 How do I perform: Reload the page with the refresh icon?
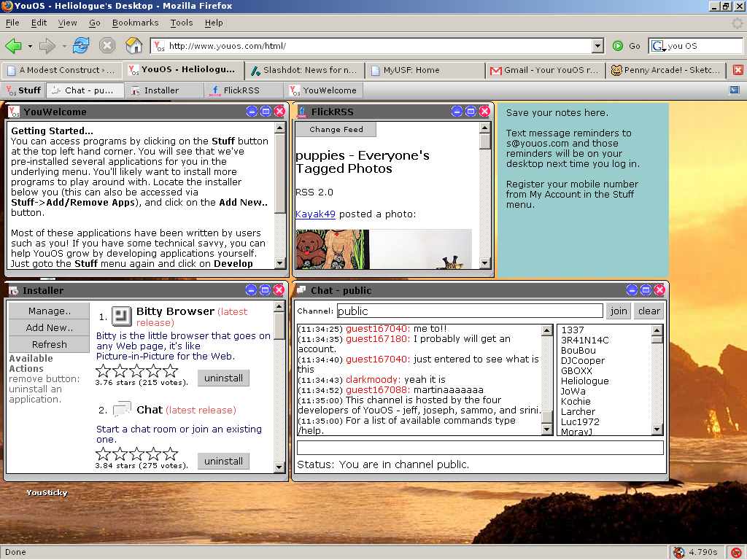pyautogui.click(x=81, y=46)
